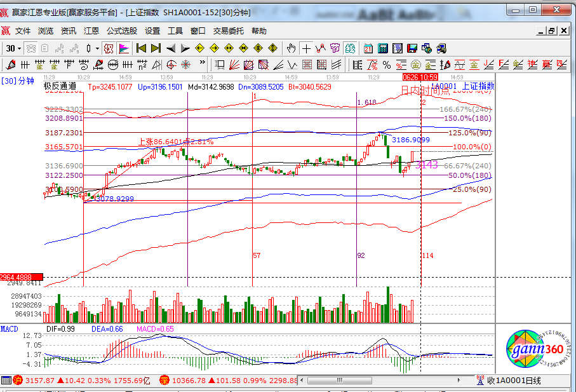
Task: Open the 帮助 menu
Action: (258, 31)
